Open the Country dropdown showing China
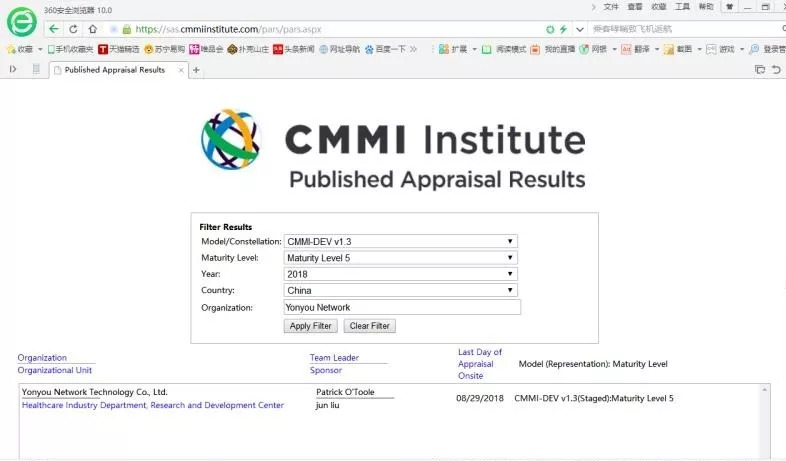 click(401, 291)
